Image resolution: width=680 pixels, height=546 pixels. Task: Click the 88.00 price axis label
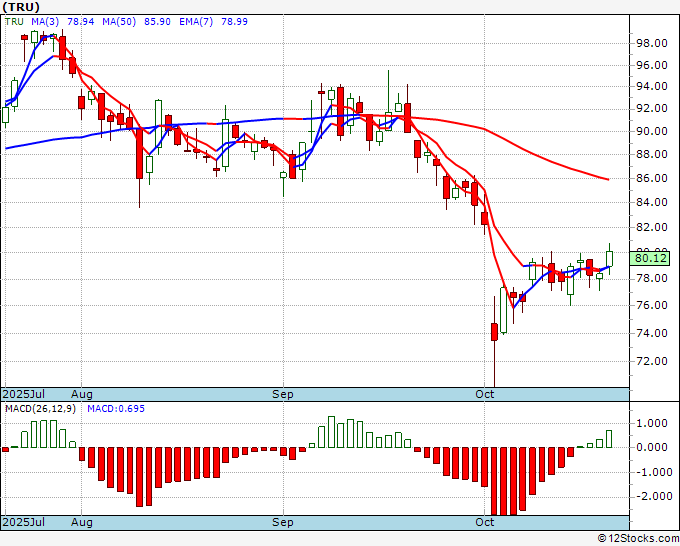point(651,154)
